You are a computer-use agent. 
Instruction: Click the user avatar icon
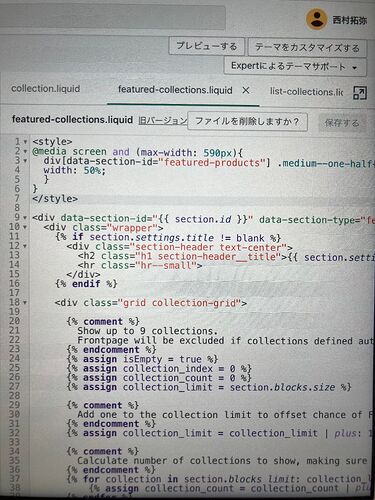[316, 19]
